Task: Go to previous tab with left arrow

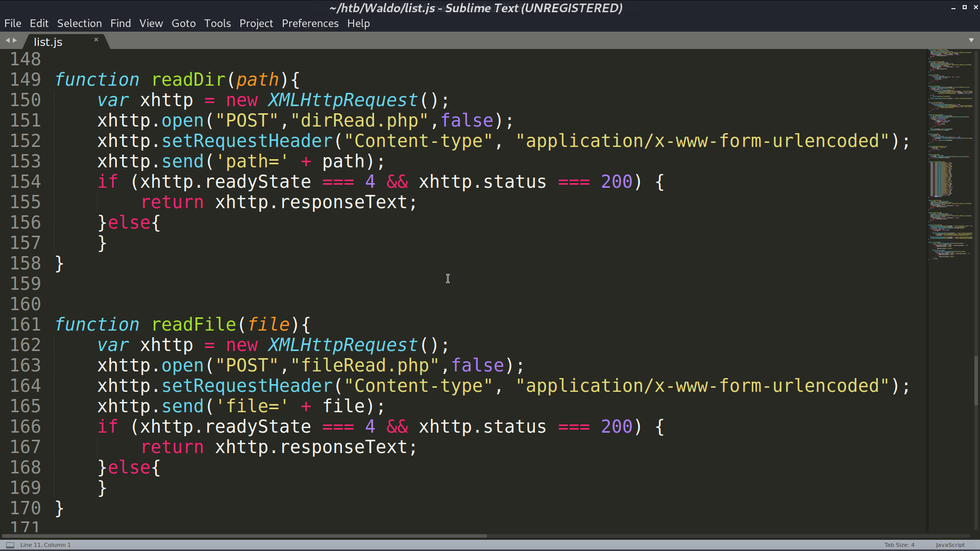Action: (8, 40)
